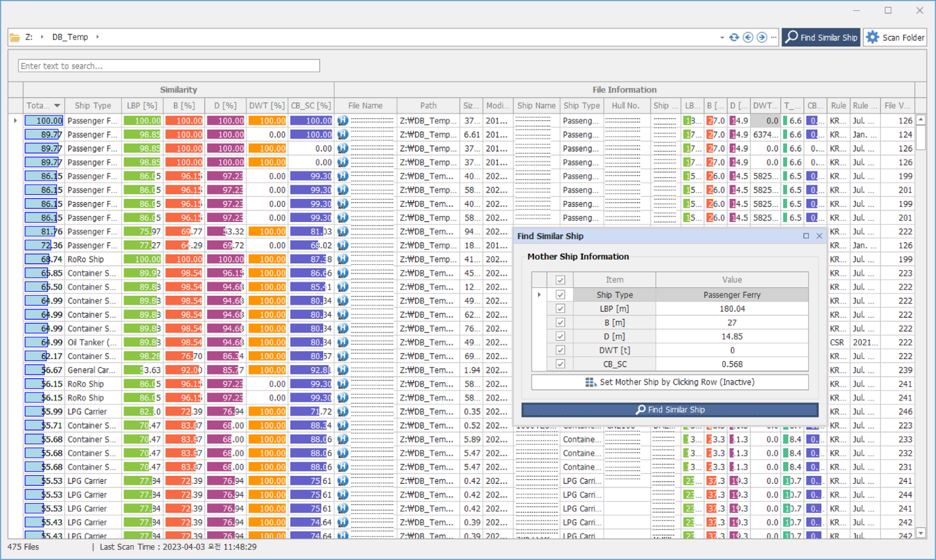936x560 pixels.
Task: Uncheck the DWT [t] checkbox
Action: tap(560, 350)
